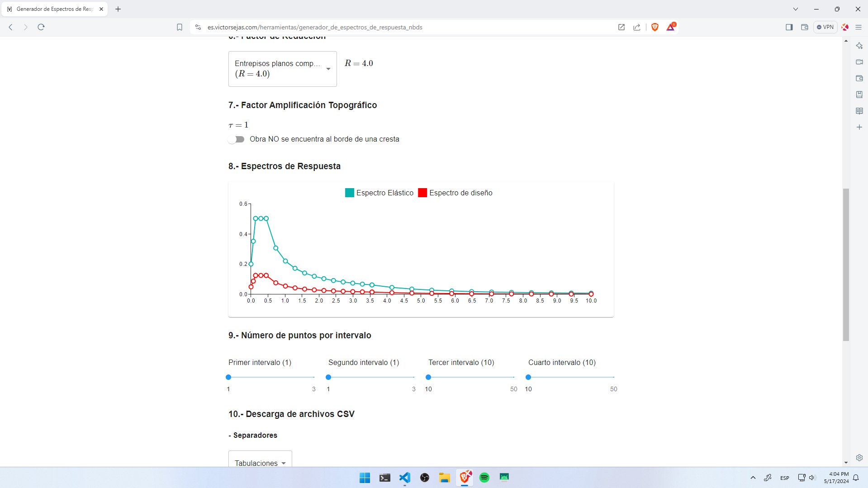The image size is (868, 488).
Task: Enable 'Obra NO se encuentra al borde de una cresta'
Action: (x=236, y=139)
